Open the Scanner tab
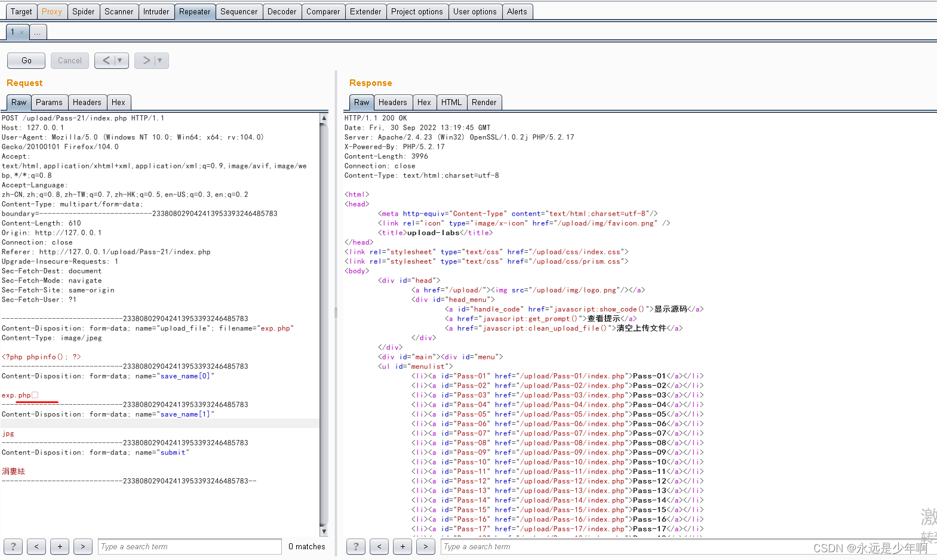Screen dimensions: 937x560 [119, 11]
